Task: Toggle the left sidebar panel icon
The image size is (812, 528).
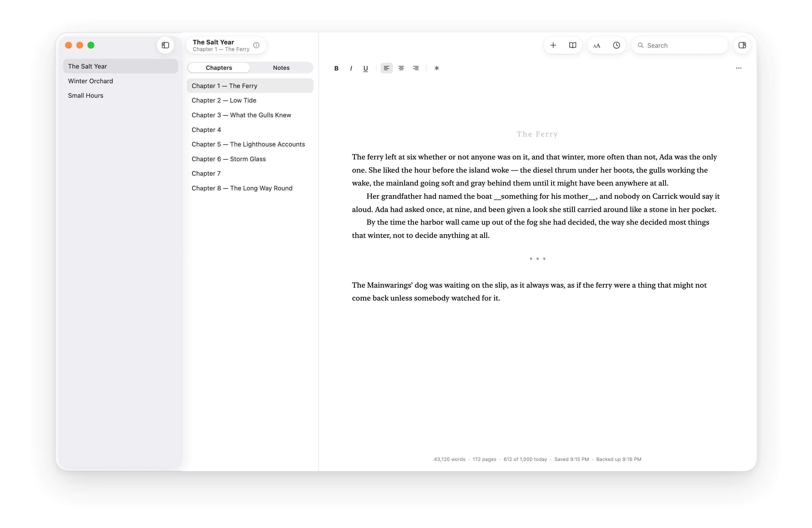Action: 165,45
